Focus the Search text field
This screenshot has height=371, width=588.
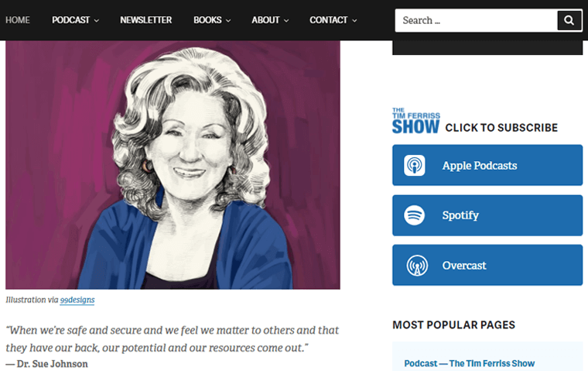[x=477, y=20]
